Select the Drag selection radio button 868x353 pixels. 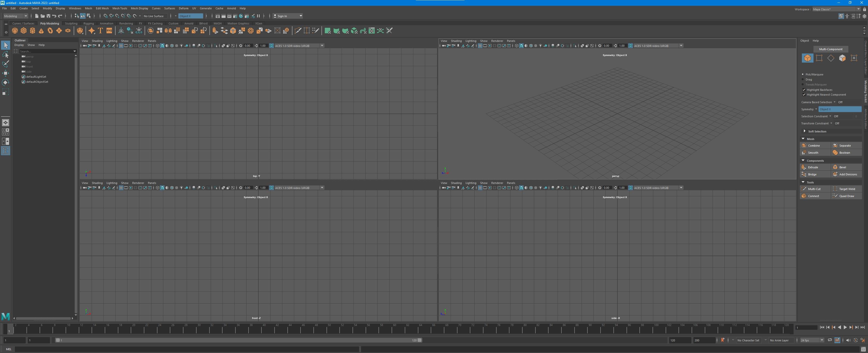pos(802,79)
